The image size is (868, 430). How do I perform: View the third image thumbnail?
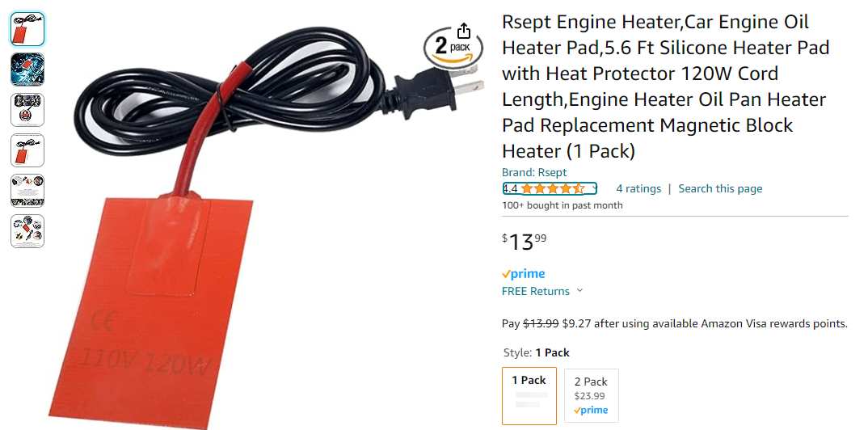click(27, 110)
